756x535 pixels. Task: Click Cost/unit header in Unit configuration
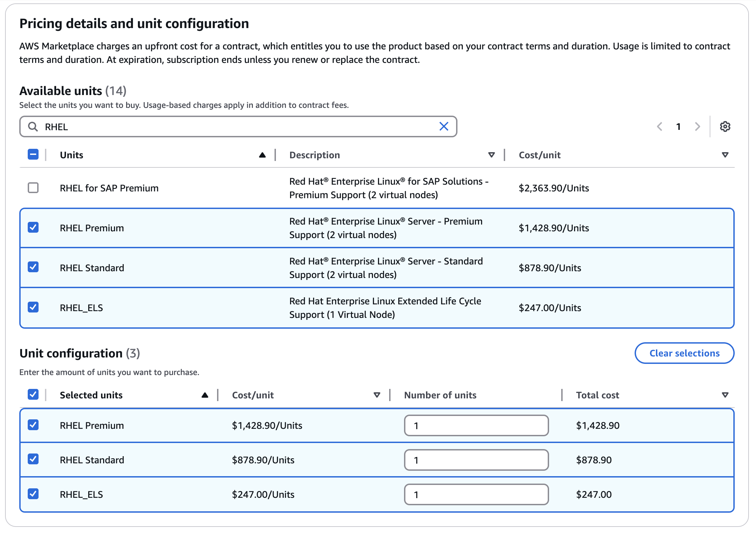253,395
